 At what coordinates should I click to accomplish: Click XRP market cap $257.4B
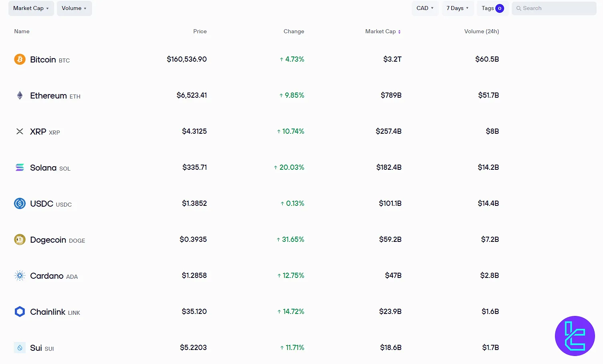388,131
